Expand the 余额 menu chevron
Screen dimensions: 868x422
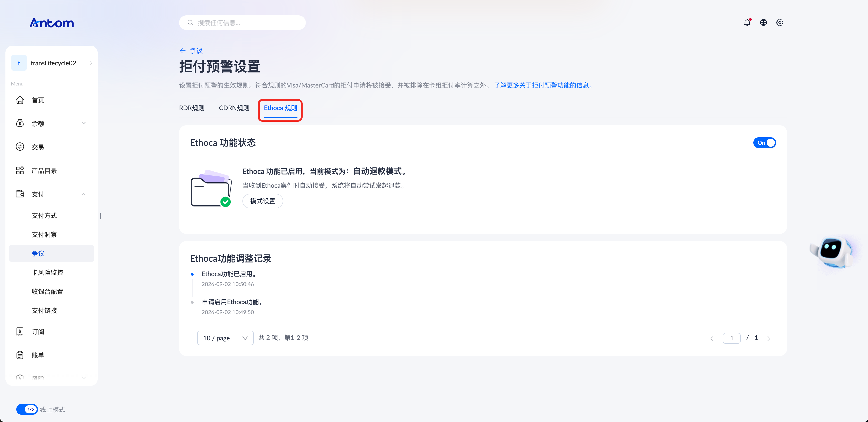pyautogui.click(x=83, y=123)
